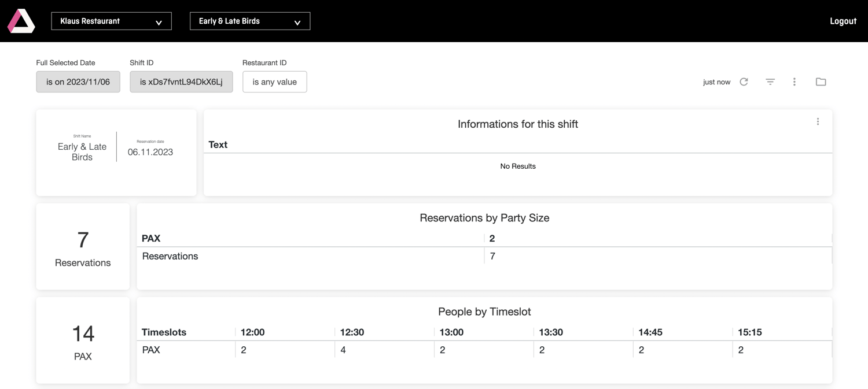This screenshot has width=868, height=389.
Task: Reload dashboard data with the refresh icon
Action: [x=744, y=82]
